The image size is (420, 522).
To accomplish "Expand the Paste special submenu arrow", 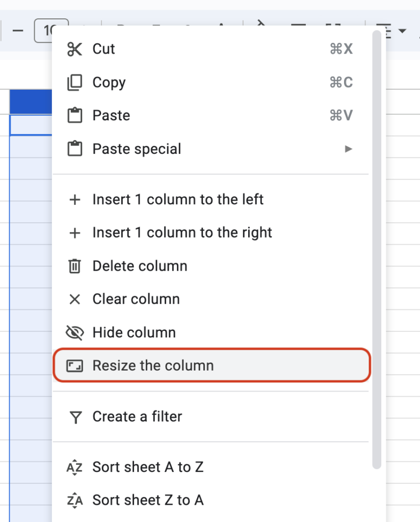I will coord(349,149).
